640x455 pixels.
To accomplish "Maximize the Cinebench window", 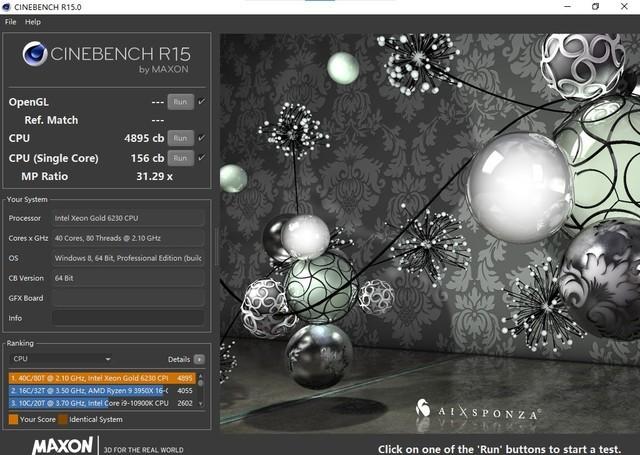I will tap(595, 6).
